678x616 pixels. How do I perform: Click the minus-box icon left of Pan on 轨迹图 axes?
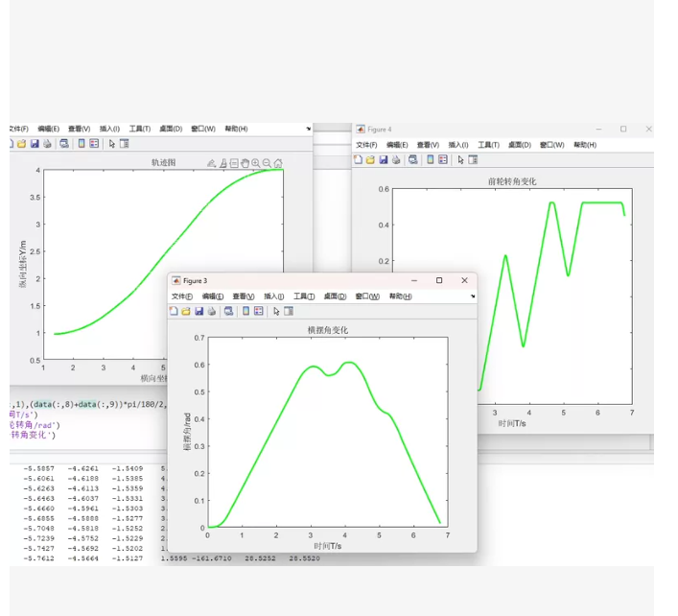click(234, 163)
